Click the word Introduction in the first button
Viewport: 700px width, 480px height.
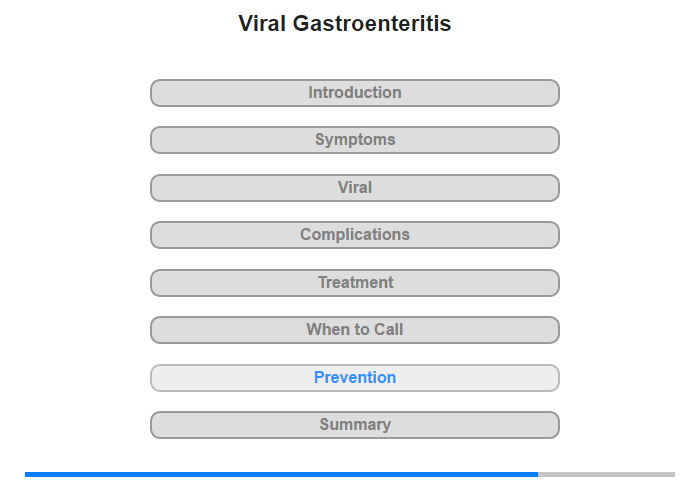355,92
